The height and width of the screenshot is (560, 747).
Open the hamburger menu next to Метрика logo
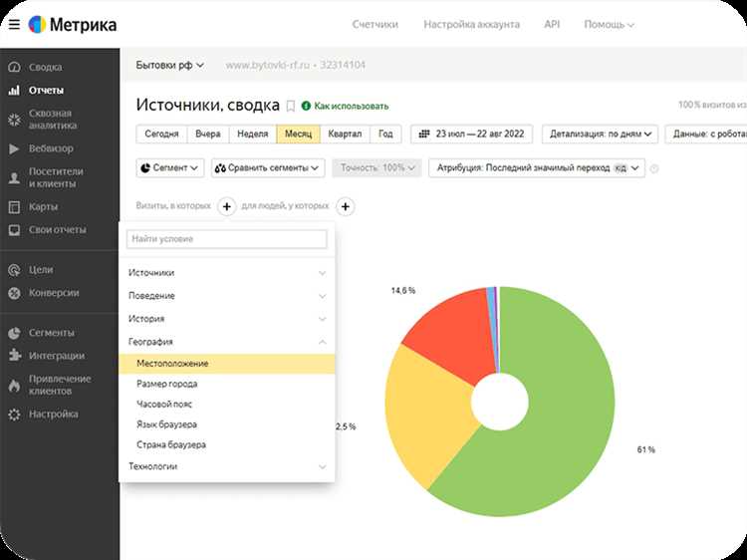(x=14, y=24)
